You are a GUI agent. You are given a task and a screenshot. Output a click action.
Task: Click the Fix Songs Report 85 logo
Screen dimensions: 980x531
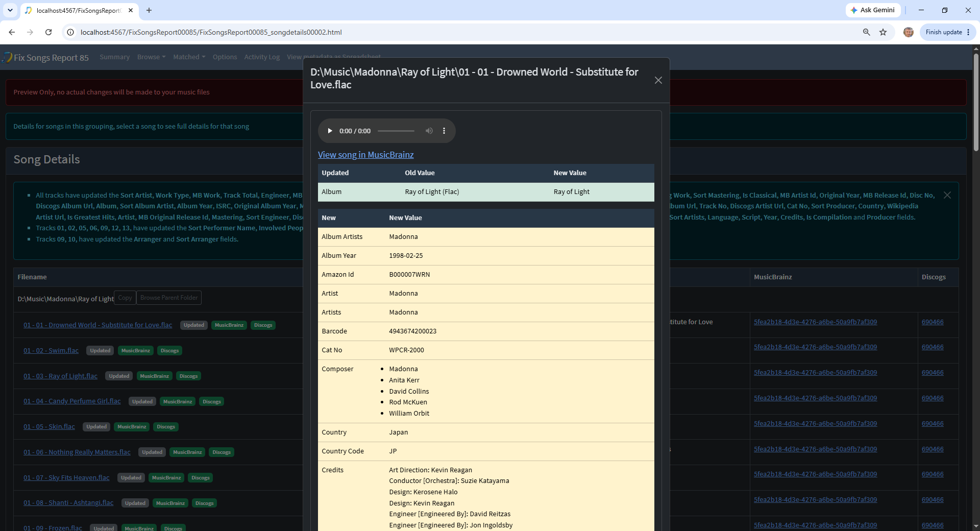coord(45,58)
